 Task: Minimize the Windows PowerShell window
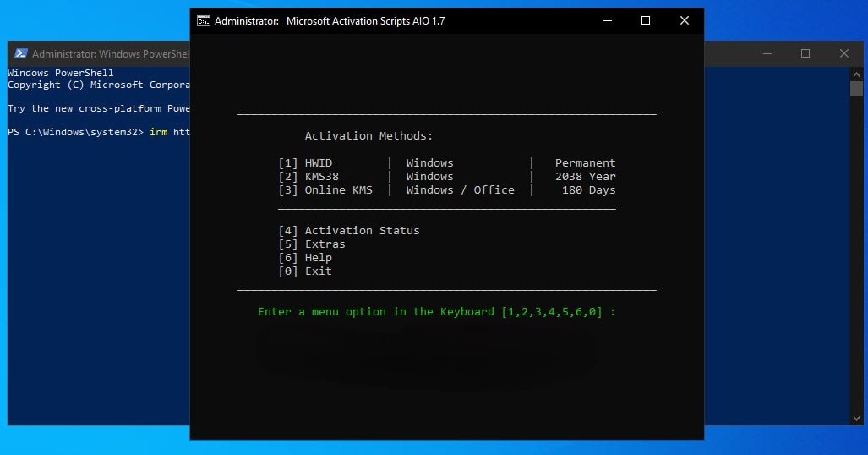[767, 54]
